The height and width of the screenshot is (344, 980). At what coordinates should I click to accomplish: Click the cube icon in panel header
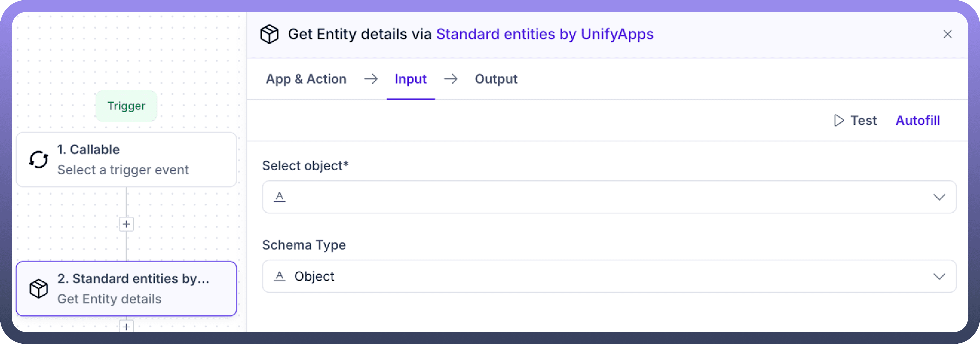[269, 34]
